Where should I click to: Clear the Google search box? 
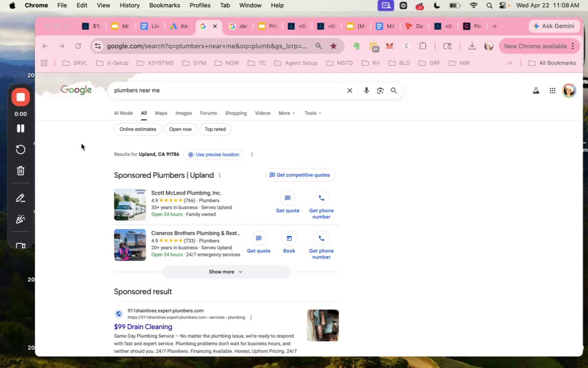click(x=350, y=90)
